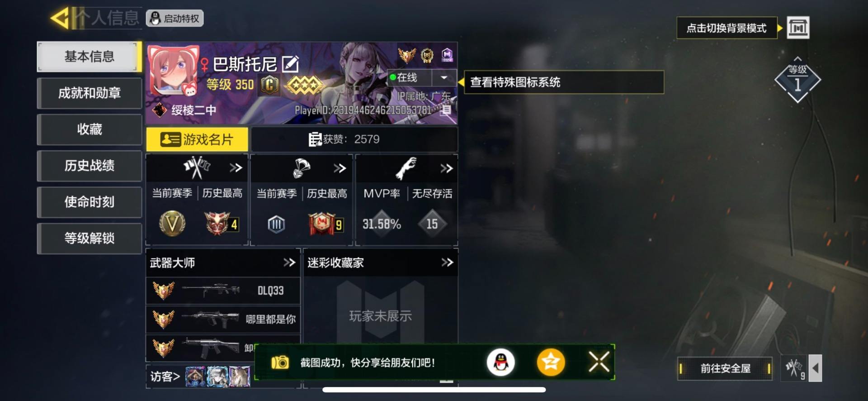
Task: Open the crossed flags mode icon
Action: [x=794, y=368]
